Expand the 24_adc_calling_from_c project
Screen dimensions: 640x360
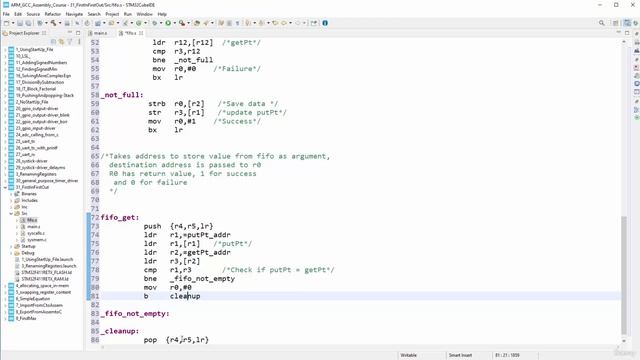click(5, 135)
